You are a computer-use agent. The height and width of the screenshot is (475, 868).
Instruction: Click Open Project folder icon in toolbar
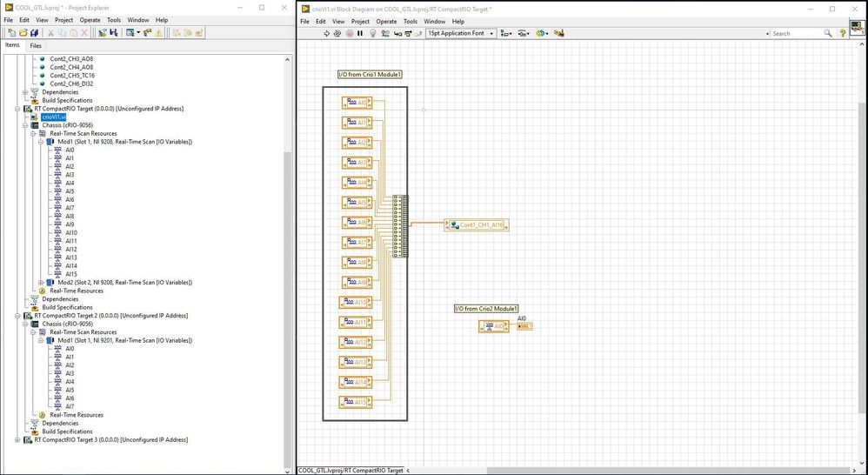23,33
